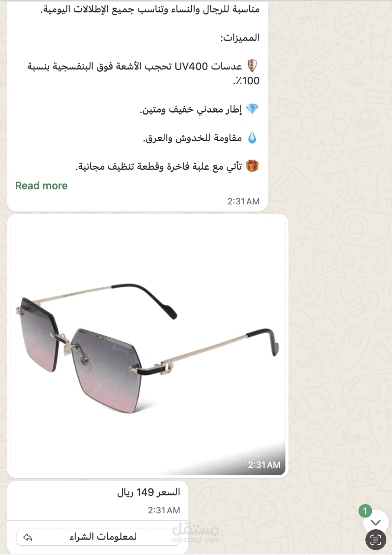
Task: Click the gift box emoji
Action: click(252, 166)
